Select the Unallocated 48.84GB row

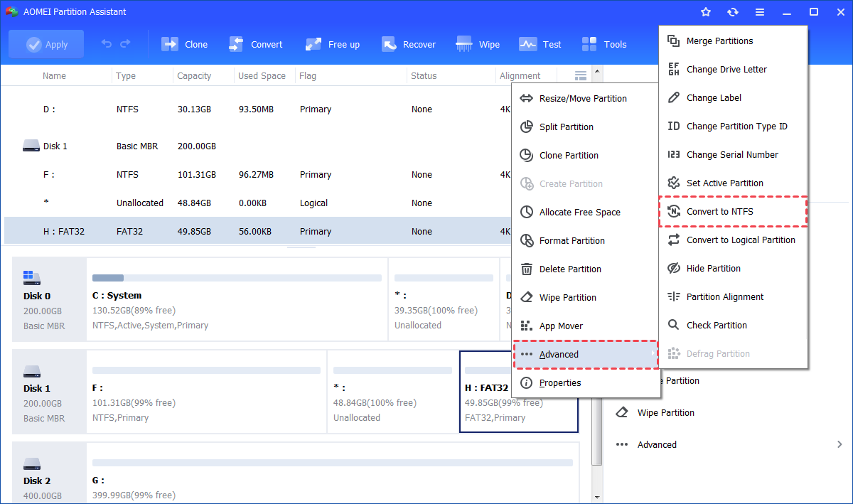pos(257,203)
